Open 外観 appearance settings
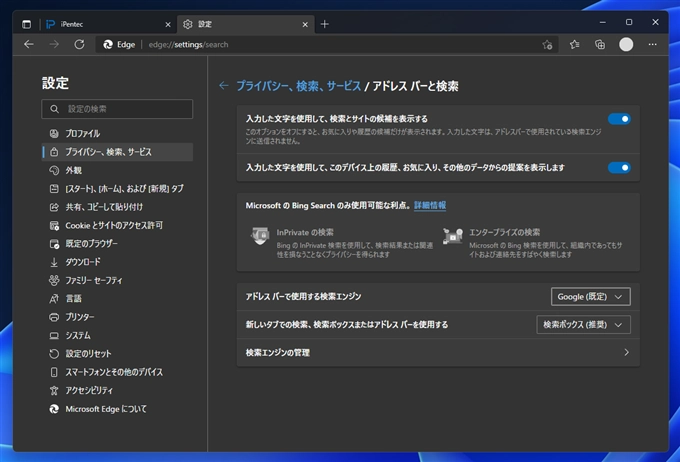Viewport: 680px width, 462px height. pos(117,170)
